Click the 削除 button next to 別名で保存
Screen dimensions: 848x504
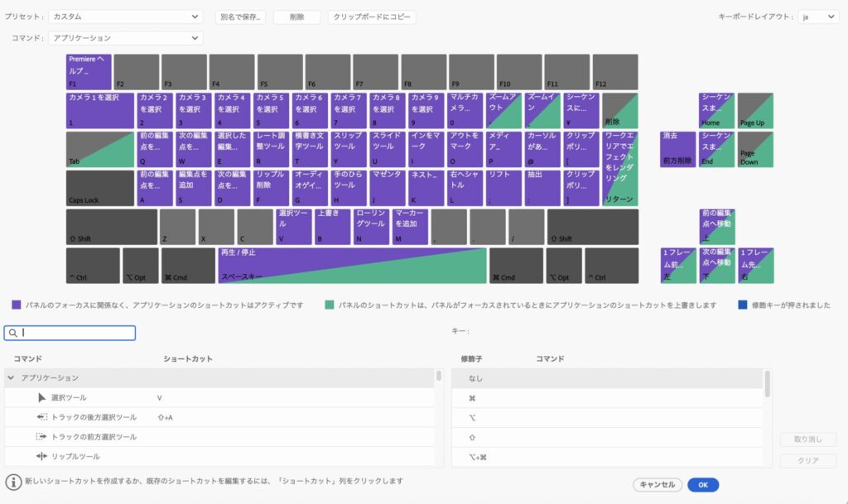point(297,17)
